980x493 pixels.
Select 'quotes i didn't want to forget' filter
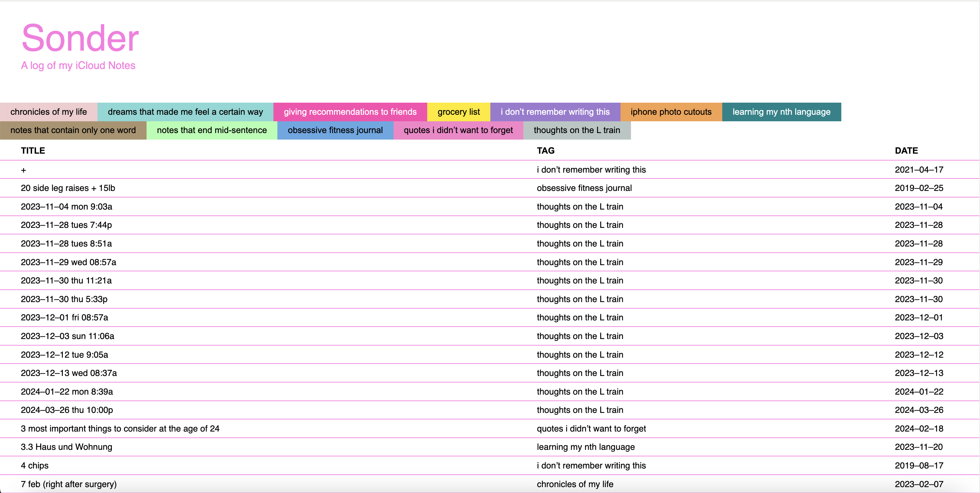(458, 130)
